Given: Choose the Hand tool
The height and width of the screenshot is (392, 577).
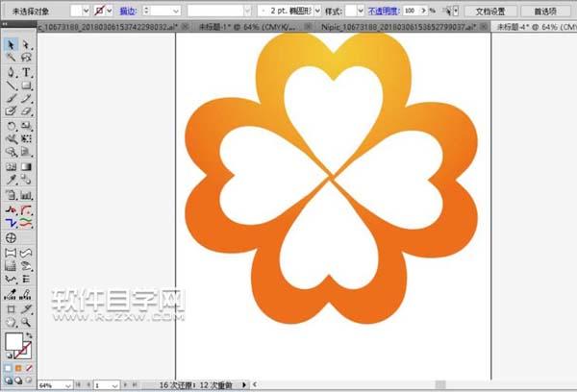Looking at the screenshot, I should click(11, 322).
